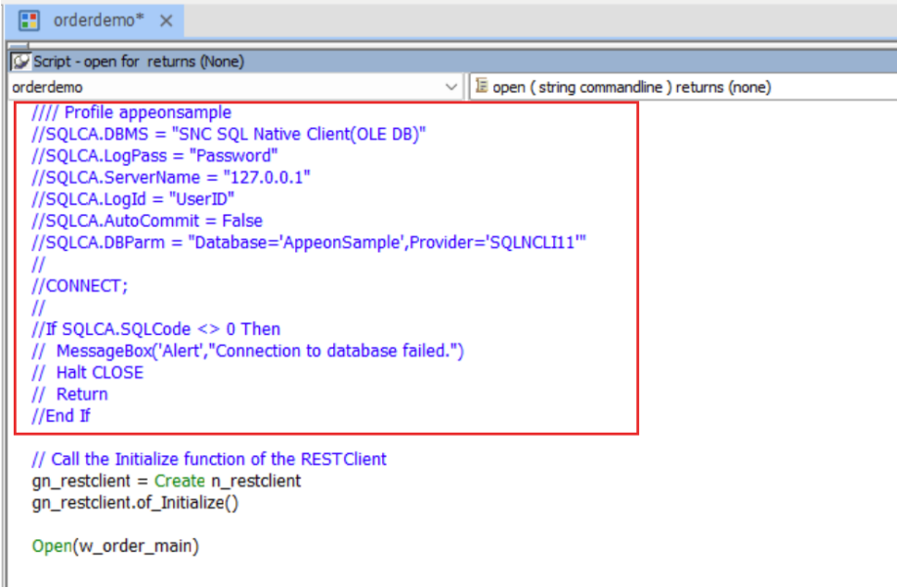The image size is (897, 588).
Task: Click the green Create keyword
Action: (x=179, y=481)
